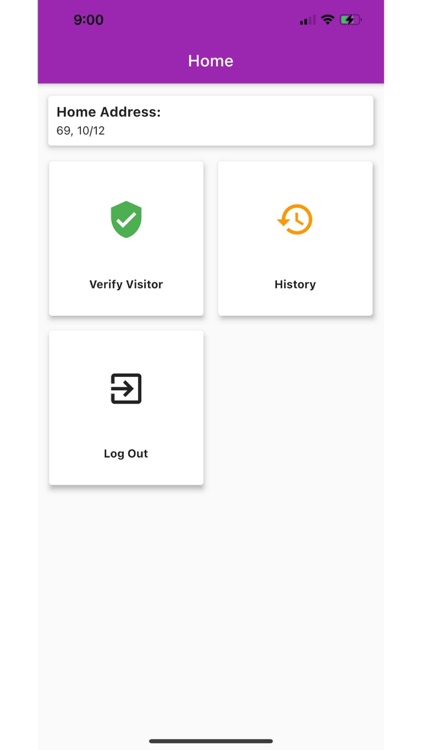This screenshot has width=422, height=750.
Task: Tap the empty area beside Log Out card
Action: tap(295, 408)
